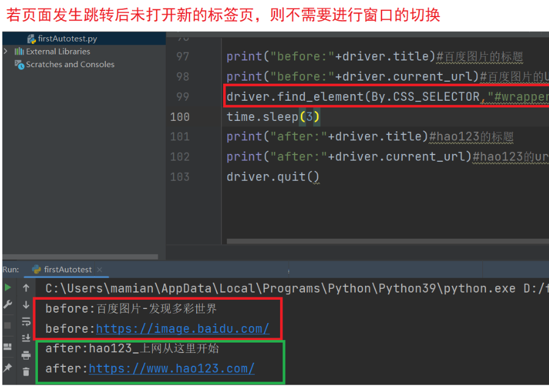
Task: Click the print before driver.title line 97
Action: pos(375,57)
